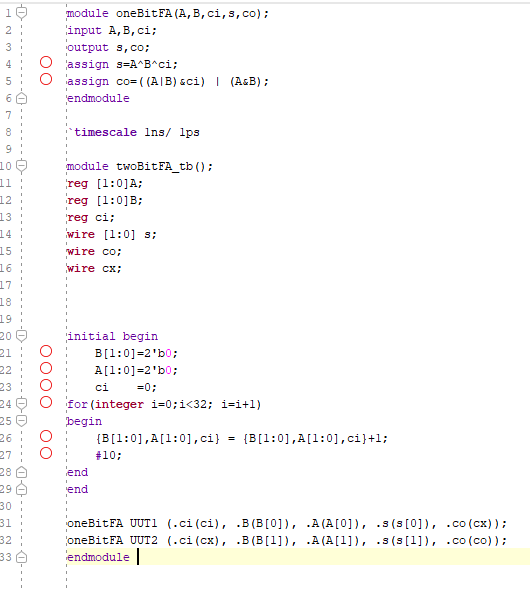The image size is (530, 589).
Task: Click fold end marker on line 6
Action: (22, 98)
